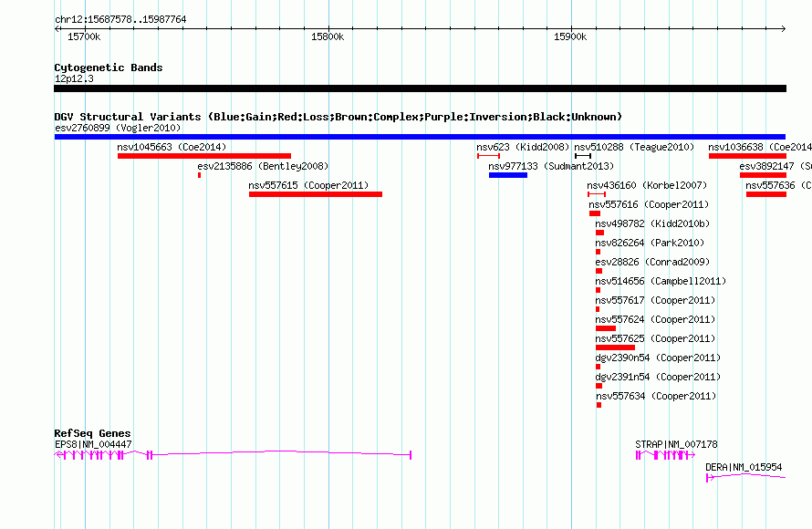Select the nsv436160 (Korbel2007) variant glyph
The image size is (812, 529).
coord(597,194)
